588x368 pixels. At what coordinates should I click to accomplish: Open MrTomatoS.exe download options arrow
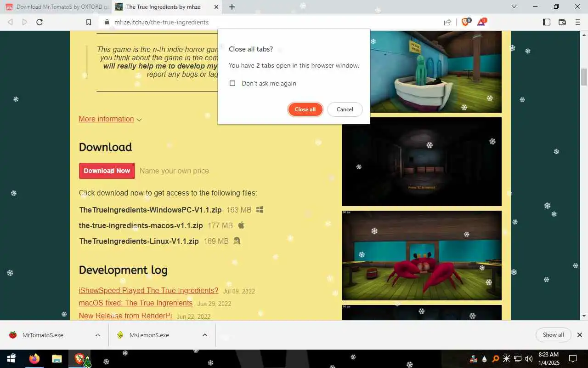pyautogui.click(x=97, y=335)
